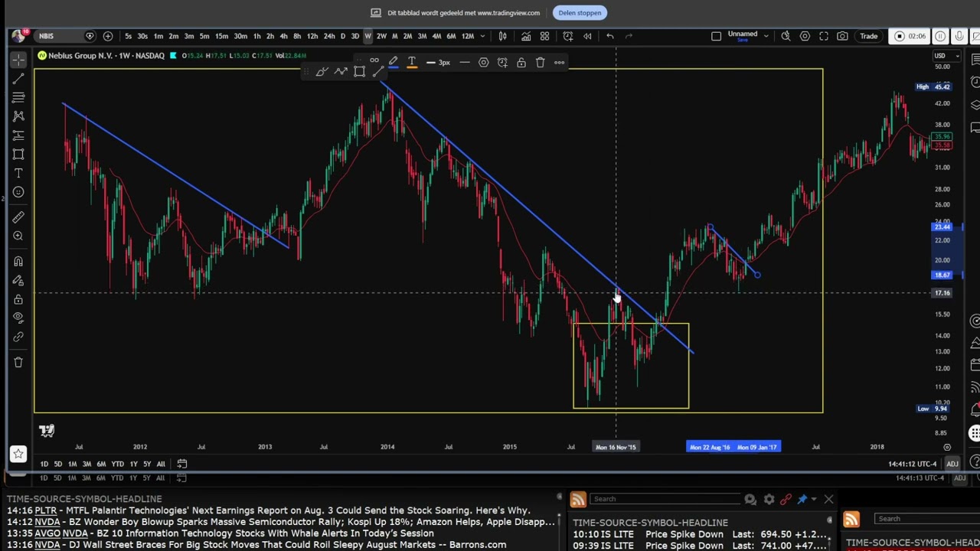Screen dimensions: 980x551
Task: Activate the zoom in tool
Action: tap(18, 236)
